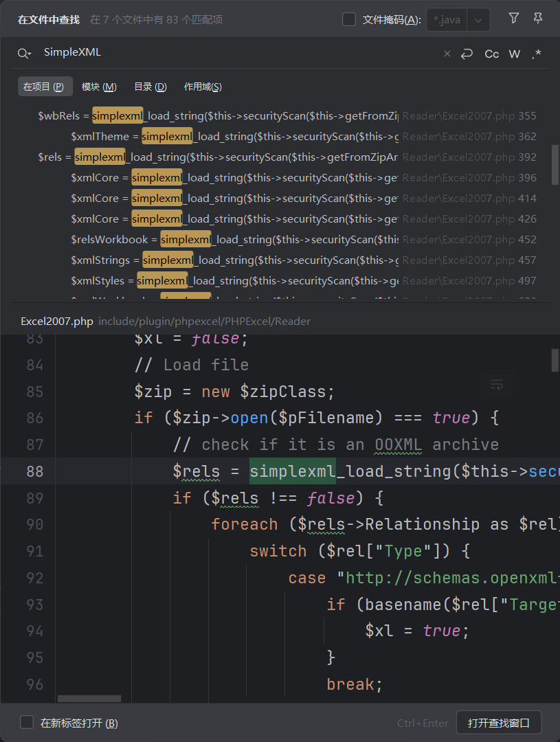Viewport: 560px width, 742px height.
Task: Toggle soft-wrap icon in preview editor
Action: [497, 384]
